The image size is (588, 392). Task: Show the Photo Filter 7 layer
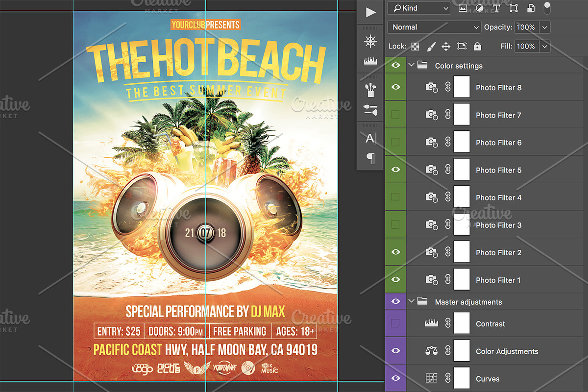(395, 115)
